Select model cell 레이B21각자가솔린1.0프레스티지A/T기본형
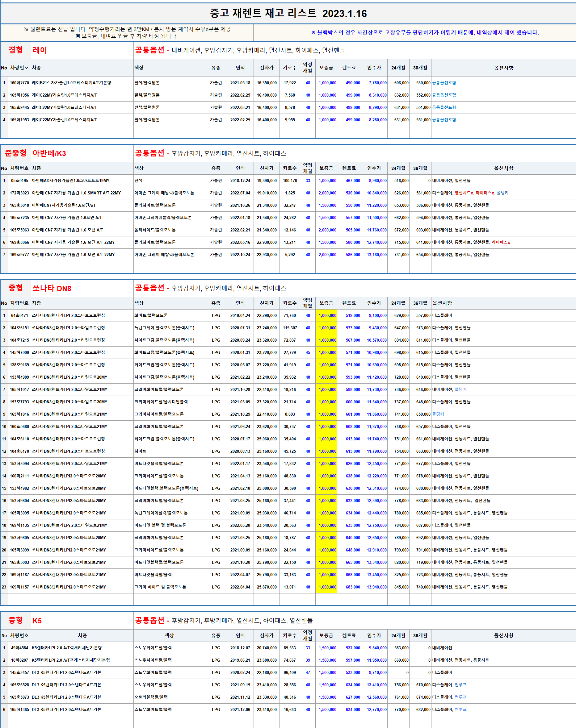 [x=82, y=83]
